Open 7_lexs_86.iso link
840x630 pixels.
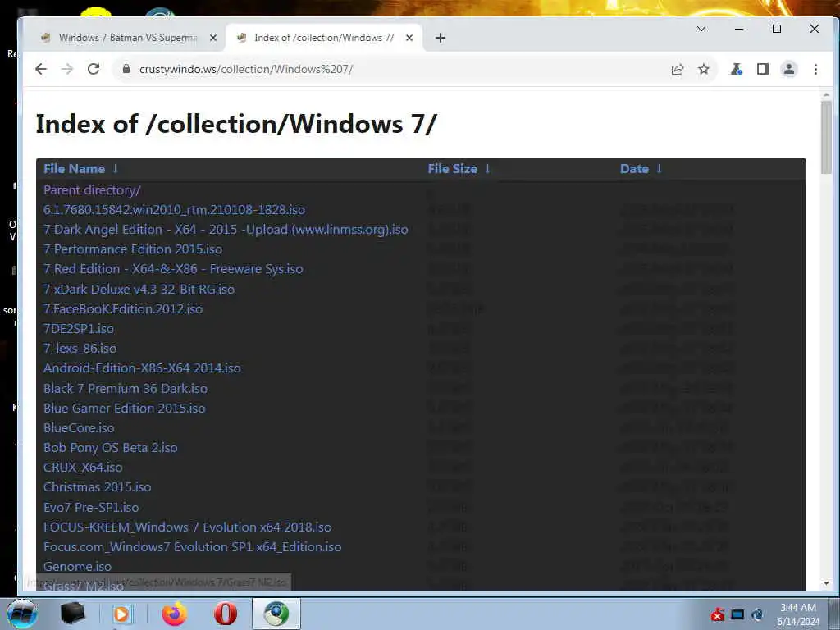click(x=80, y=348)
